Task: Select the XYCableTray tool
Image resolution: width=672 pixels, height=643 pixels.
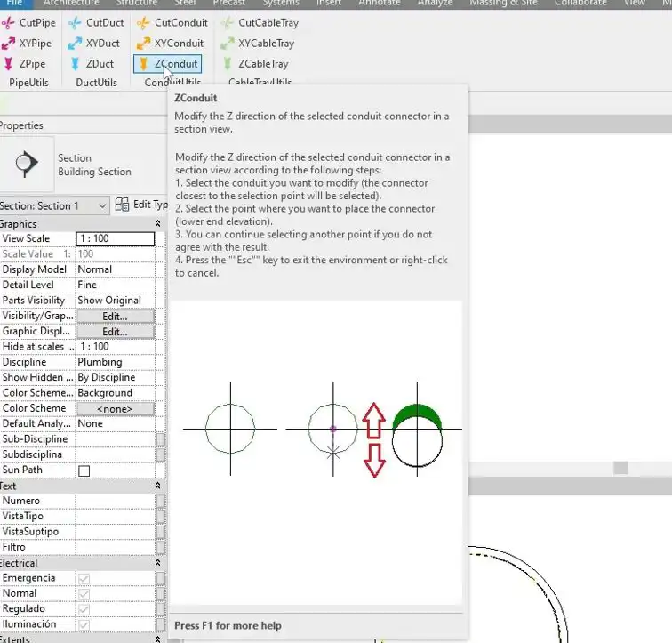Action: click(x=258, y=44)
